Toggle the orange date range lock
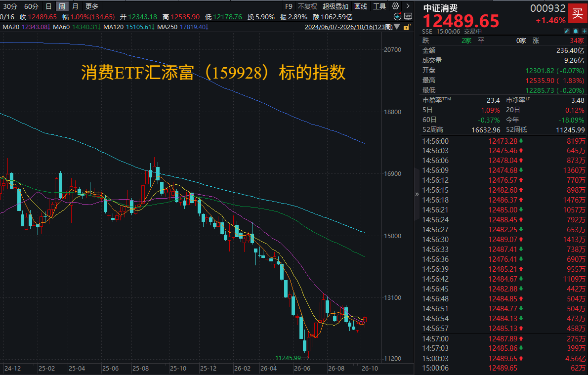This screenshot has width=588, height=375. [x=407, y=27]
